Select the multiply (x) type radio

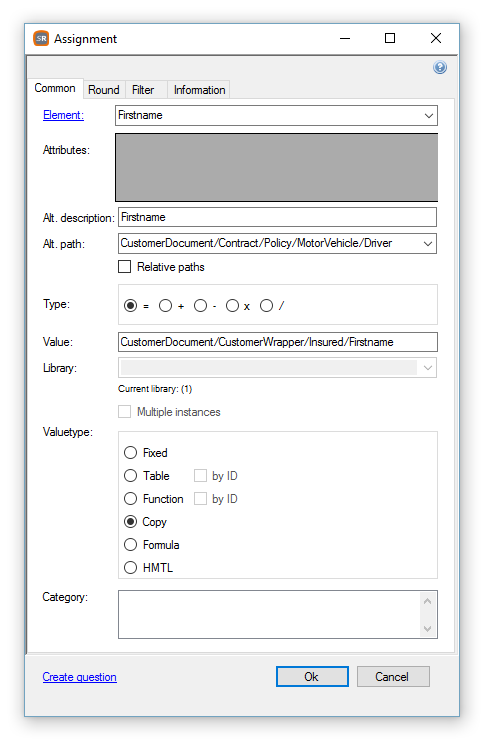[232, 306]
